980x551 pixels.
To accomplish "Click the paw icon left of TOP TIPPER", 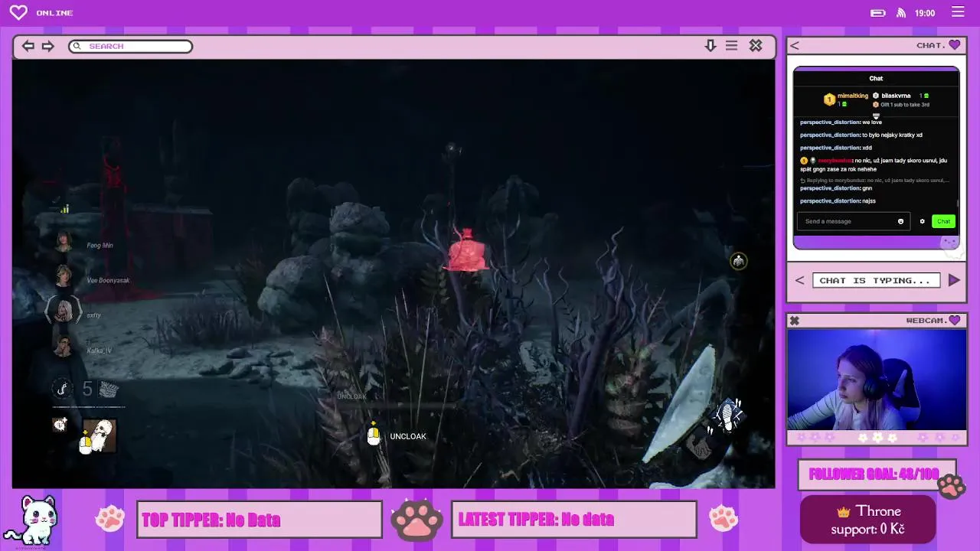I will (x=109, y=519).
